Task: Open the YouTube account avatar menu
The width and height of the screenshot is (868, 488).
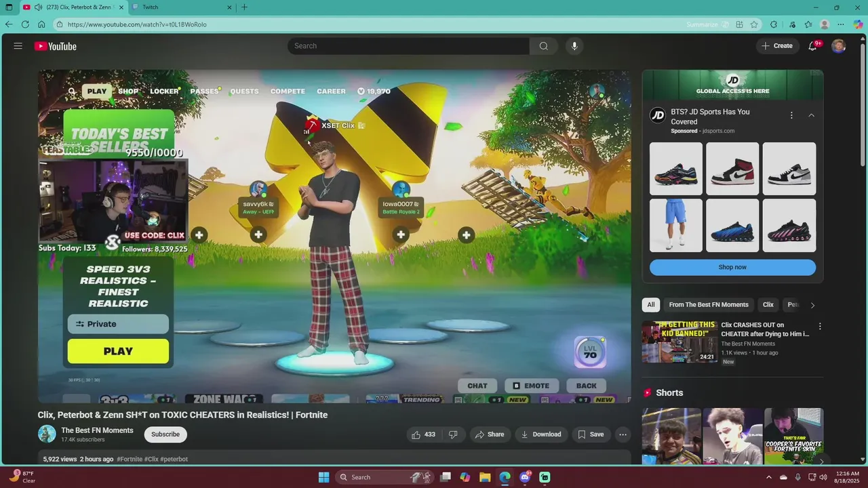Action: coord(839,46)
